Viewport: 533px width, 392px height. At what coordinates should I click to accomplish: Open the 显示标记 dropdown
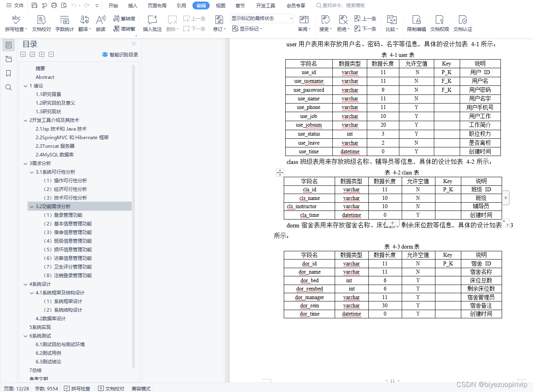247,29
